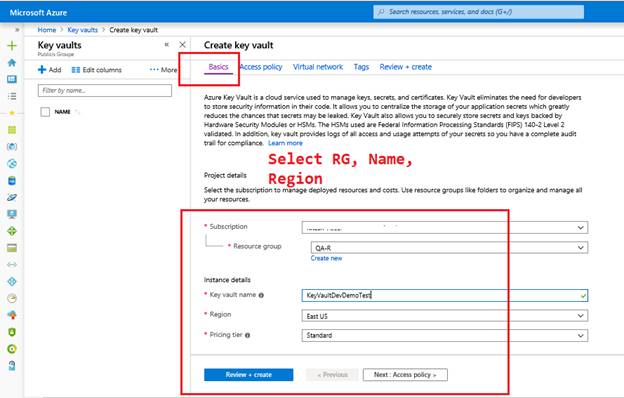Switch to the Review + create tab

[406, 67]
